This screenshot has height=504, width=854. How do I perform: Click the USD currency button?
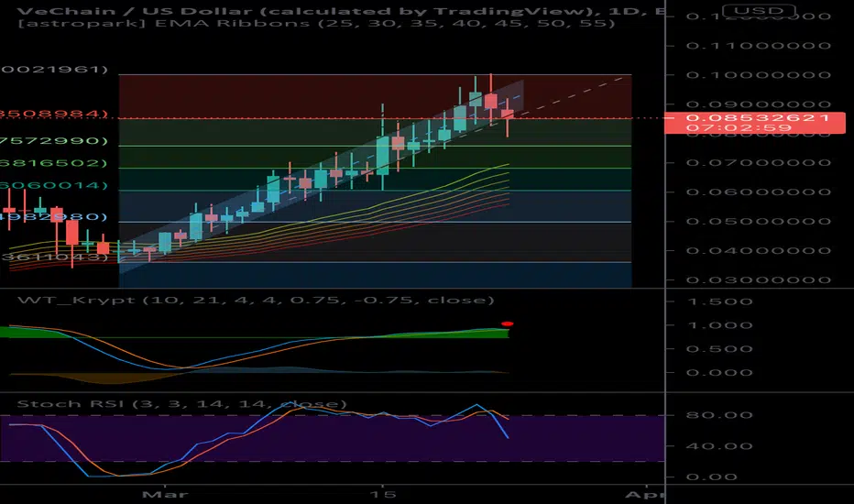coord(759,10)
